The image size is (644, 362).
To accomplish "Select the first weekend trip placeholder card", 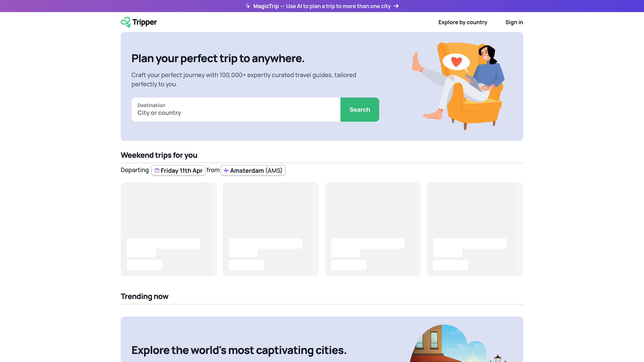I will (x=169, y=229).
